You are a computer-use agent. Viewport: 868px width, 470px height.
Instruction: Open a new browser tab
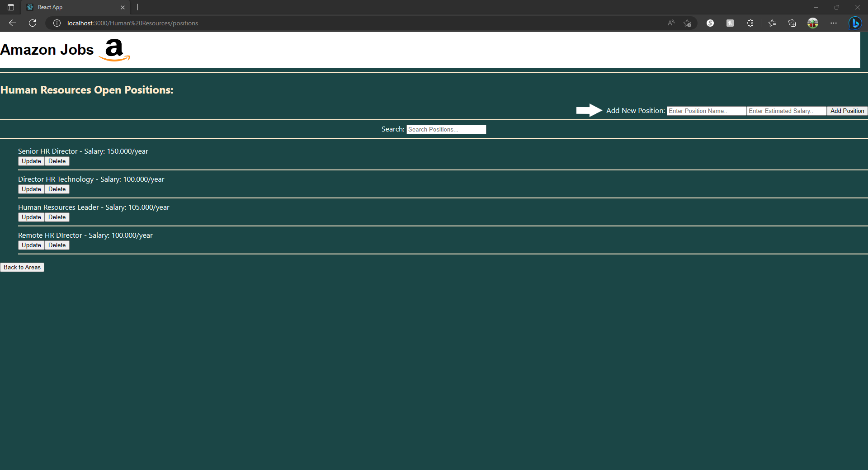pos(138,7)
